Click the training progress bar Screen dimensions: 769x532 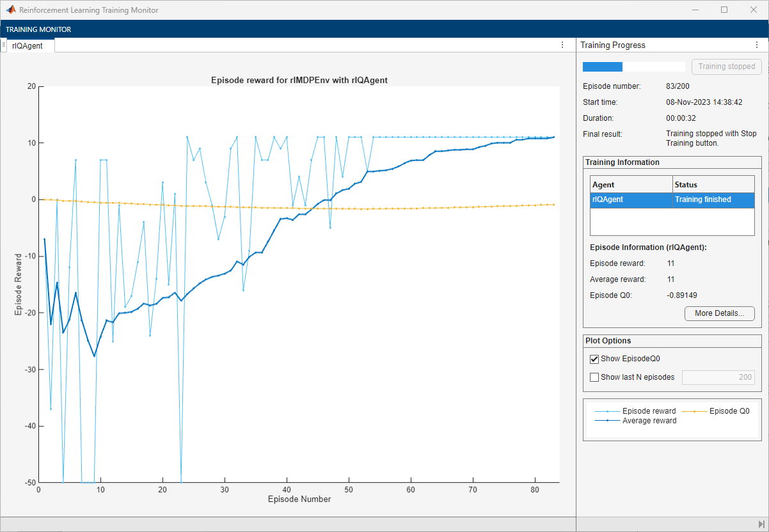pyautogui.click(x=633, y=66)
